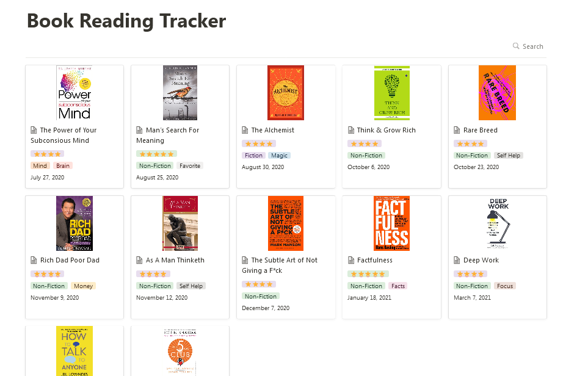Screen dimensions: 588x376
Task: Click the page icon beside The Alchemist
Action: click(x=245, y=130)
